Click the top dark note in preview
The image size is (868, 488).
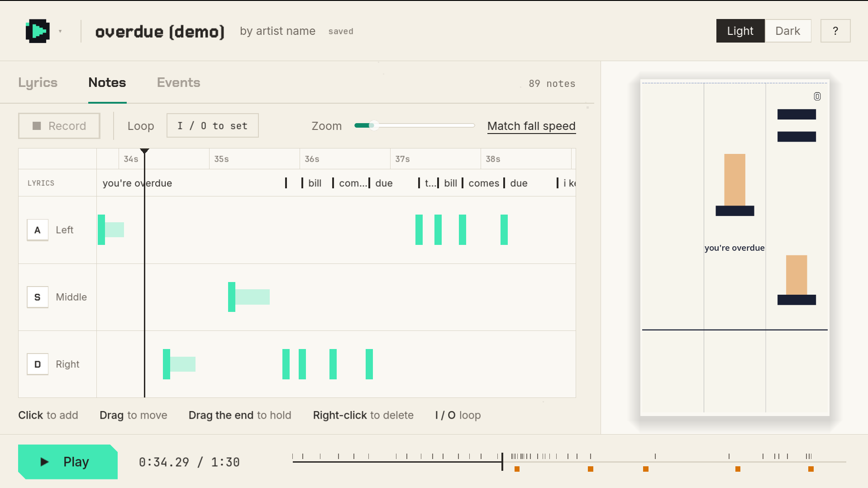[x=796, y=115]
